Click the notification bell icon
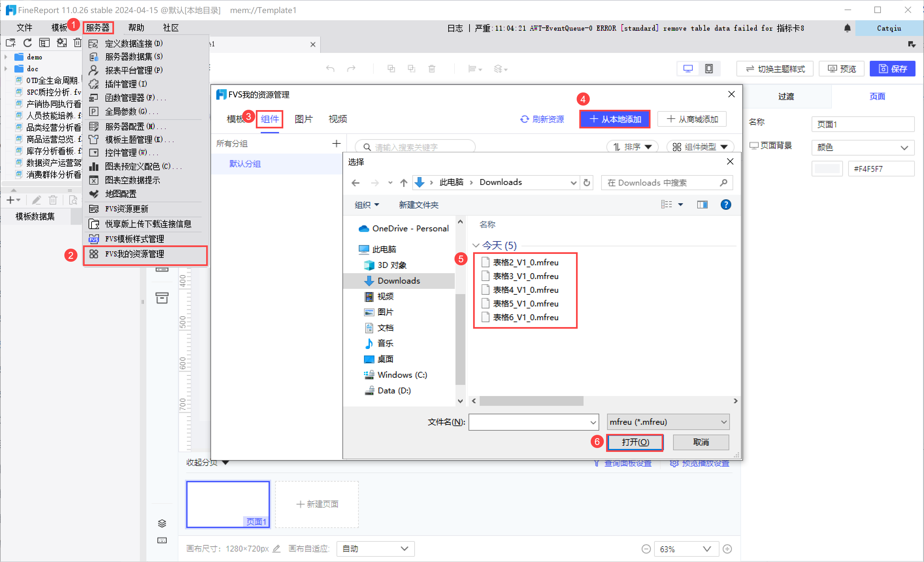This screenshot has width=924, height=562. coord(847,28)
